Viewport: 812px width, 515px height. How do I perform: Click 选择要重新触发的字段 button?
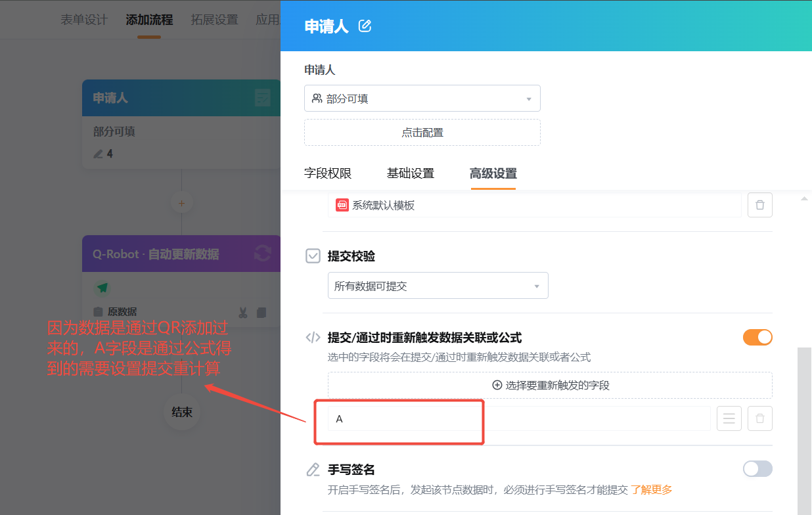[x=550, y=385]
